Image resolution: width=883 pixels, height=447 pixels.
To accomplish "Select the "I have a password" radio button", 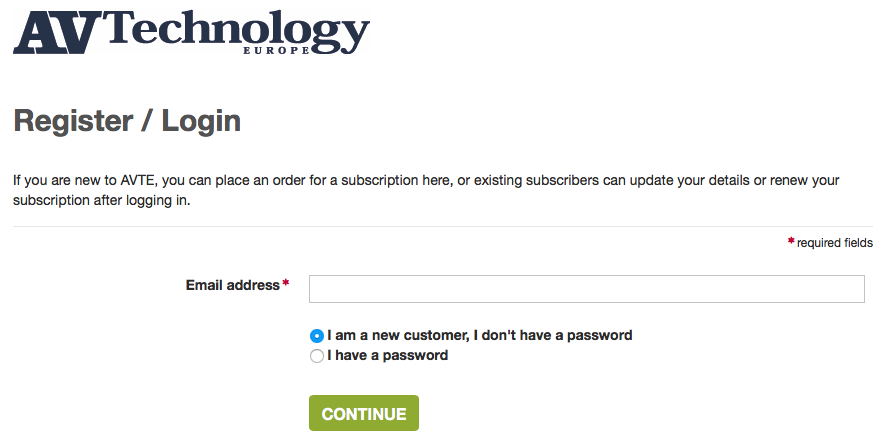I will (x=316, y=356).
